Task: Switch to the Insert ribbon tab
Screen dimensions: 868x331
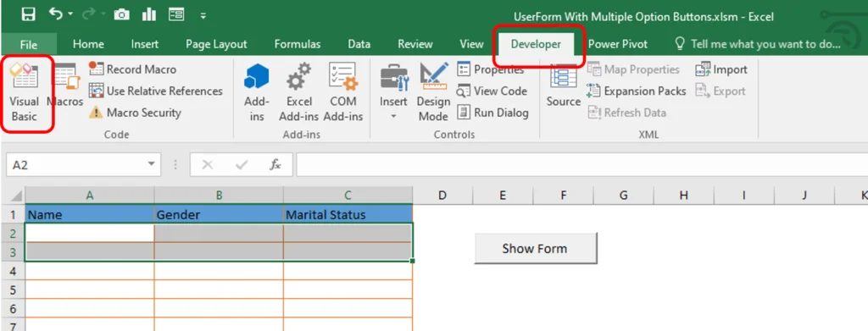Action: click(144, 44)
